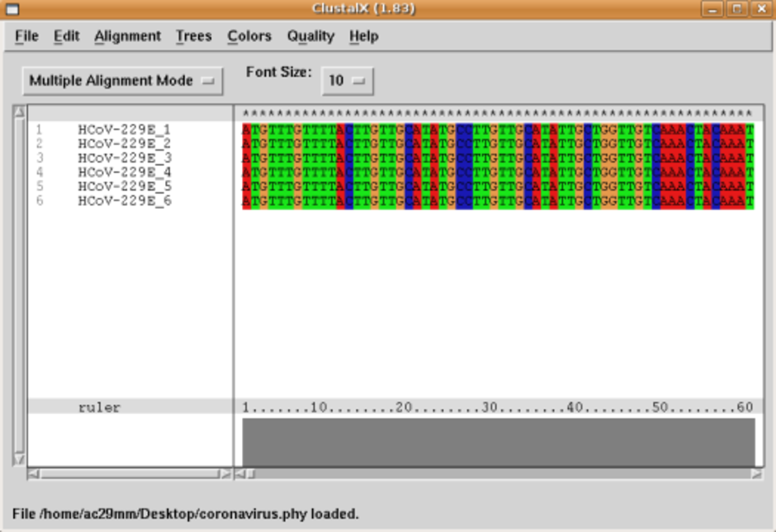Open the Edit menu

pos(67,36)
